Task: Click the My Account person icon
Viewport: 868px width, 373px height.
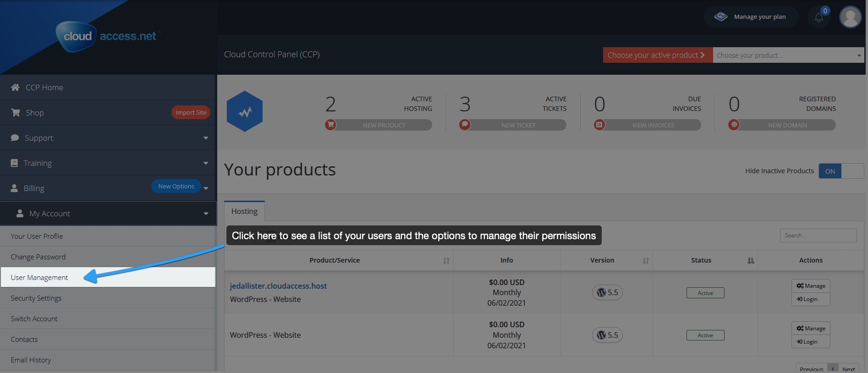Action: pyautogui.click(x=20, y=213)
